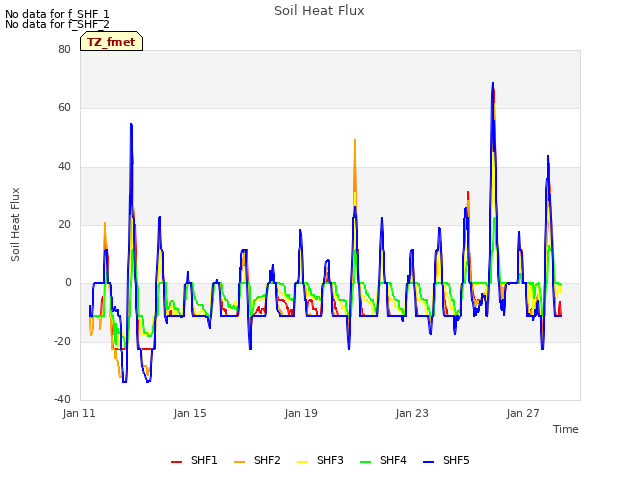Screen dimensions: 640x480
Task: Click the 'No data for f_SHF_1' message
Action: tap(57, 14)
